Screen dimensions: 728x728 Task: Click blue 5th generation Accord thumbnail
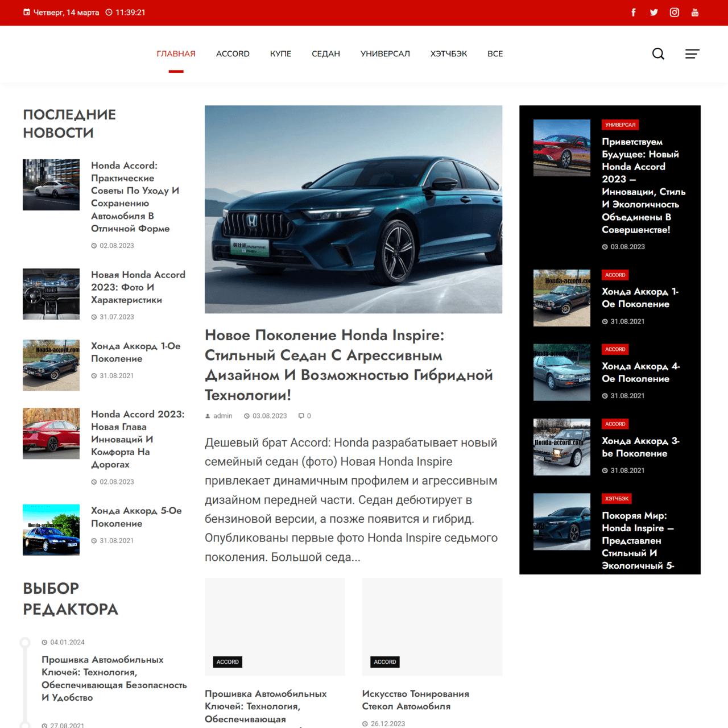tap(51, 530)
